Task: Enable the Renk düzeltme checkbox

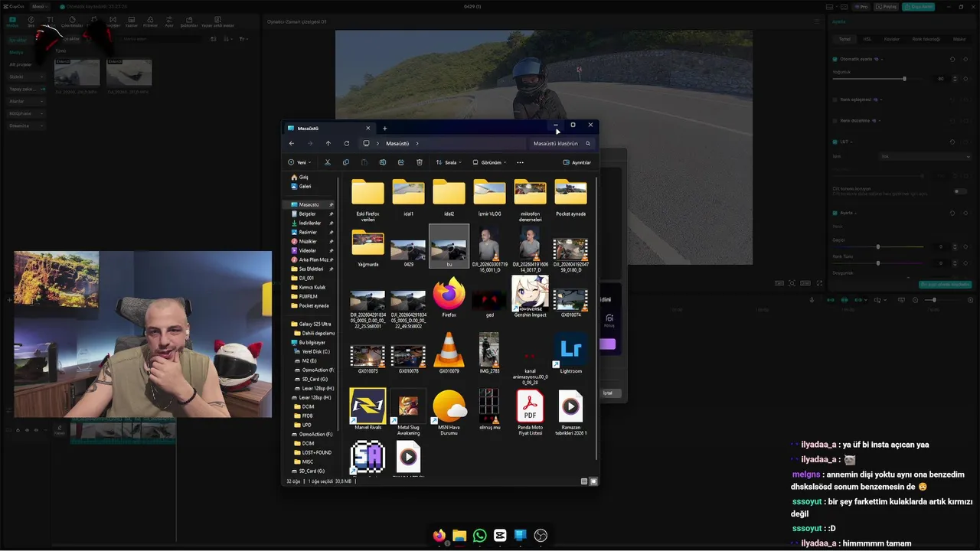Action: click(835, 120)
